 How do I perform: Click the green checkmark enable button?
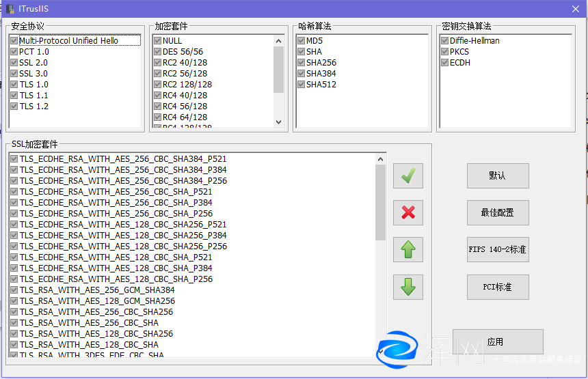click(408, 176)
